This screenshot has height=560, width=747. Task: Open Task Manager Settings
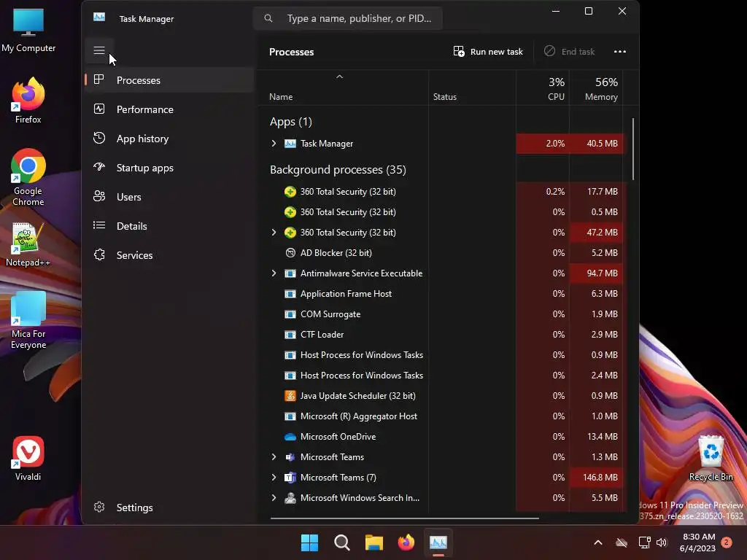169,507
